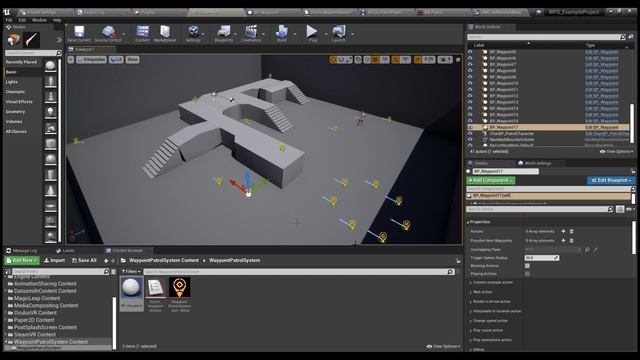Click the Save Current toolbar icon

(79, 33)
